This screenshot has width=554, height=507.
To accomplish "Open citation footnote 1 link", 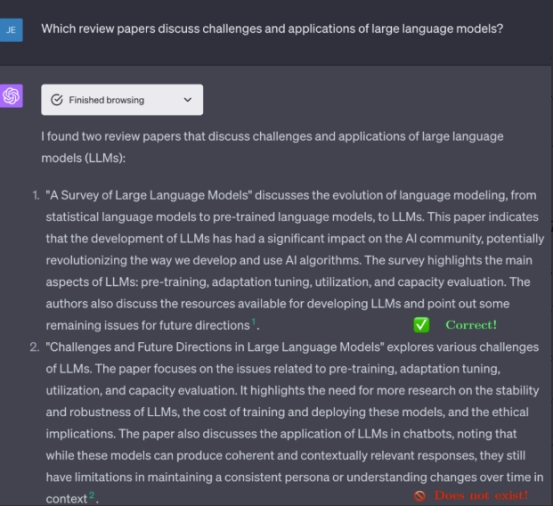I will (253, 322).
